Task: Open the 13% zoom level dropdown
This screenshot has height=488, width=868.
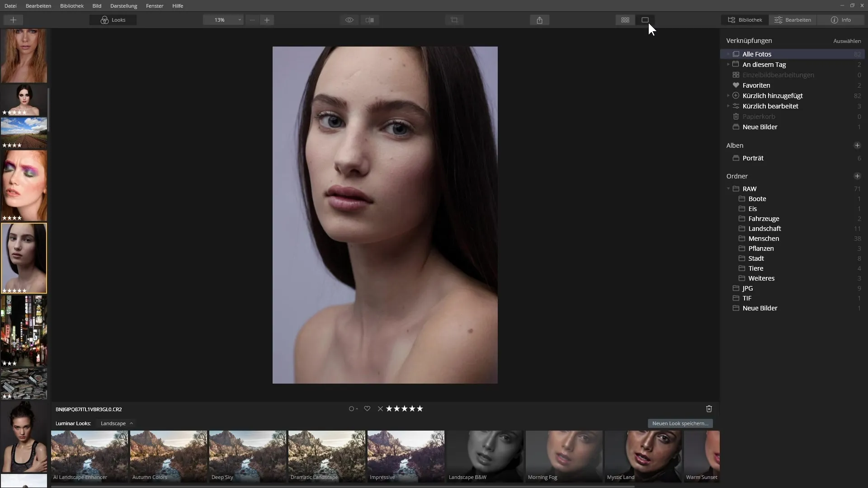Action: coord(223,20)
